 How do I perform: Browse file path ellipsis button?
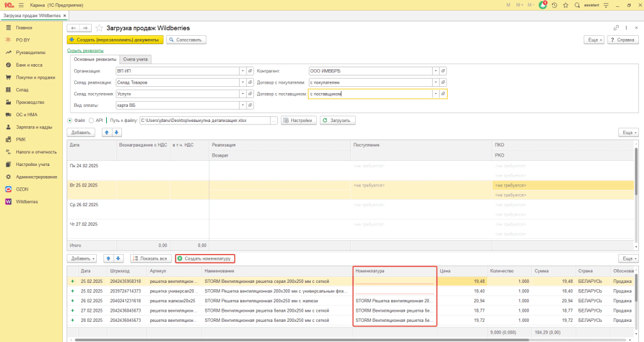coord(274,121)
